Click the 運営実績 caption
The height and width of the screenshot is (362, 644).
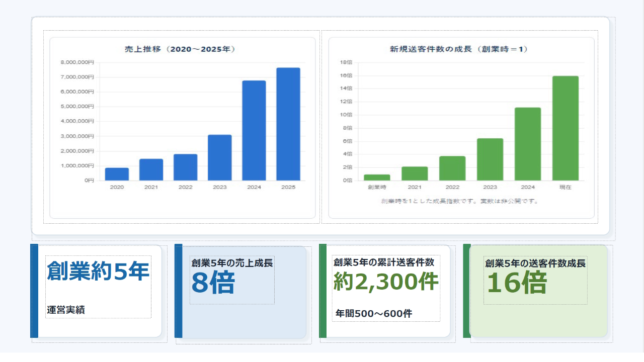[66, 310]
